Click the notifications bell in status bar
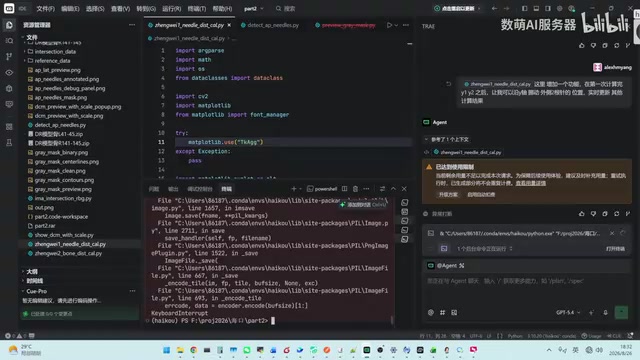This screenshot has width=640, height=360. (x=630, y=336)
